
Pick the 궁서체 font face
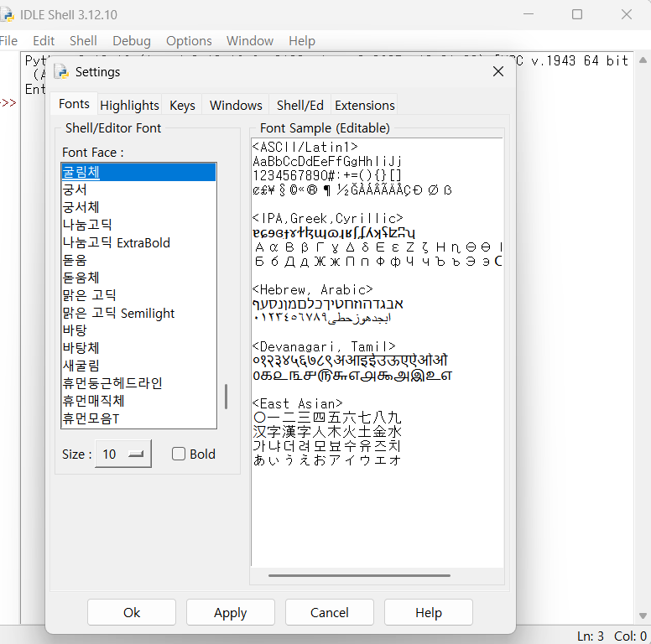(x=138, y=207)
